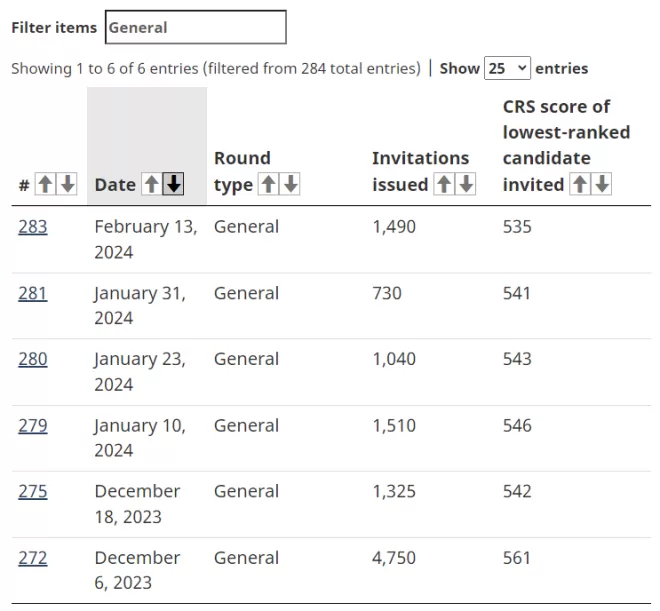
Task: Sort Round type ascending arrow
Action: [x=269, y=184]
